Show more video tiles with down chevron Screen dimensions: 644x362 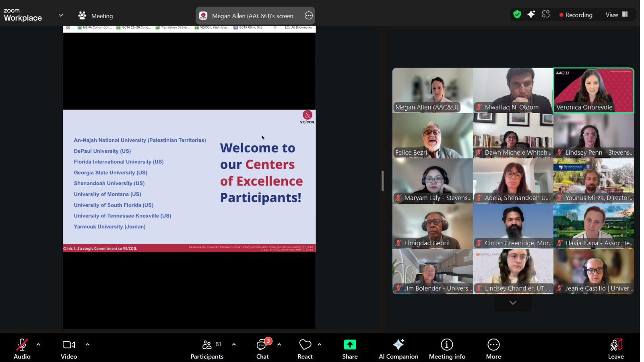point(512,303)
